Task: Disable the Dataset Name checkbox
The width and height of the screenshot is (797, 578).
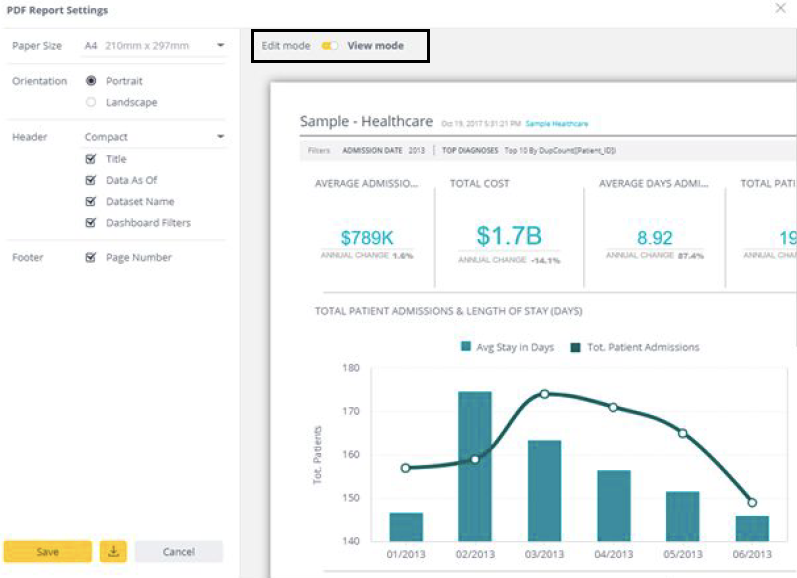Action: pyautogui.click(x=91, y=201)
